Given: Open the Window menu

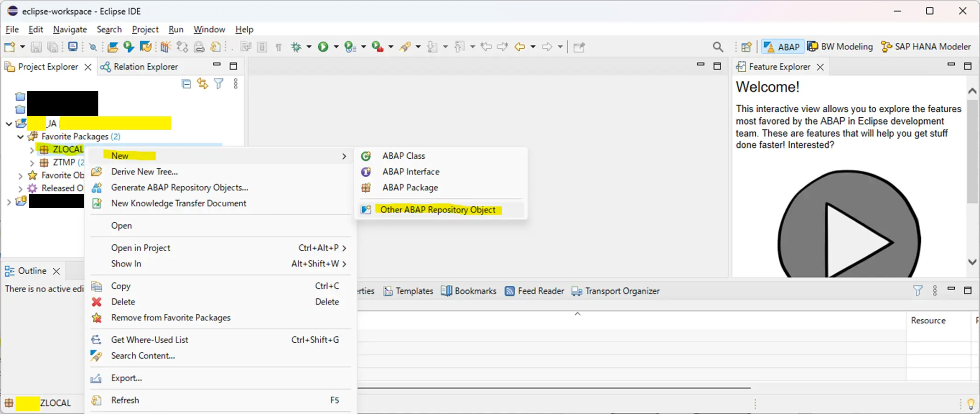Looking at the screenshot, I should pyautogui.click(x=209, y=29).
